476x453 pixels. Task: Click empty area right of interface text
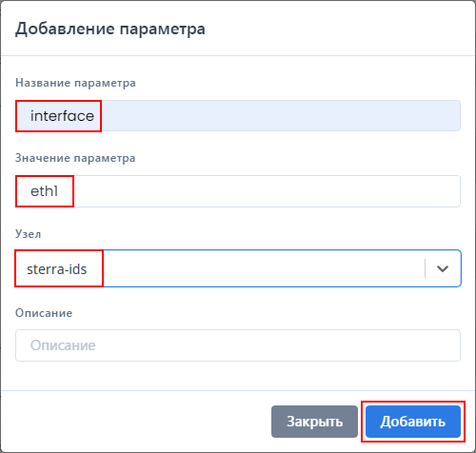pyautogui.click(x=281, y=116)
